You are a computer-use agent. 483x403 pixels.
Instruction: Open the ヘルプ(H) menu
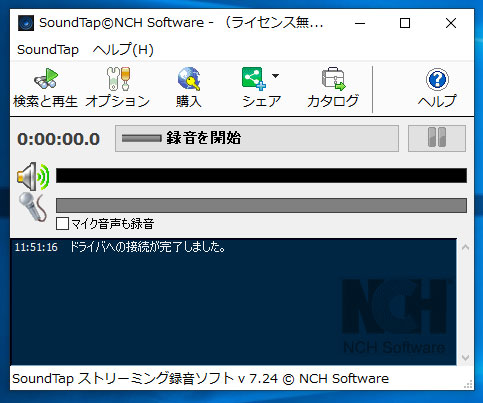(x=123, y=50)
